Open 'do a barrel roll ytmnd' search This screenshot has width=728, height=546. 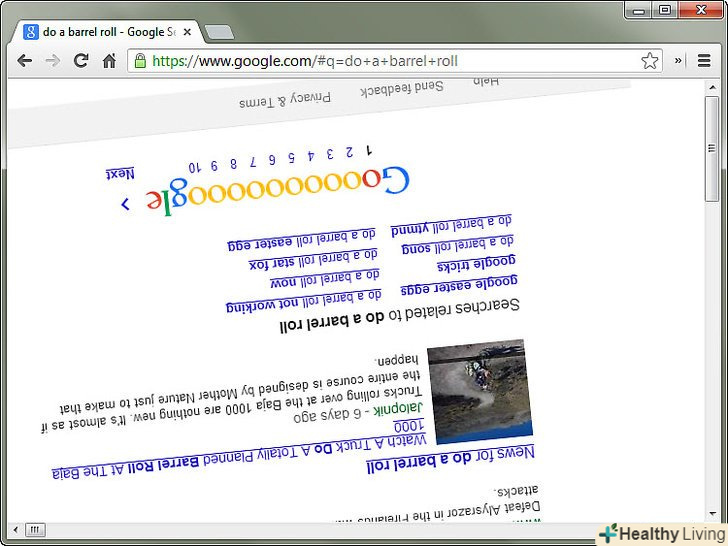451,225
